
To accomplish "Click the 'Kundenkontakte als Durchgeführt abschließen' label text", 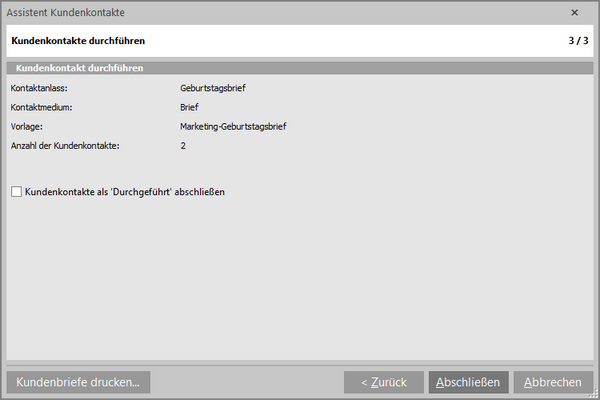I will pyautogui.click(x=124, y=191).
